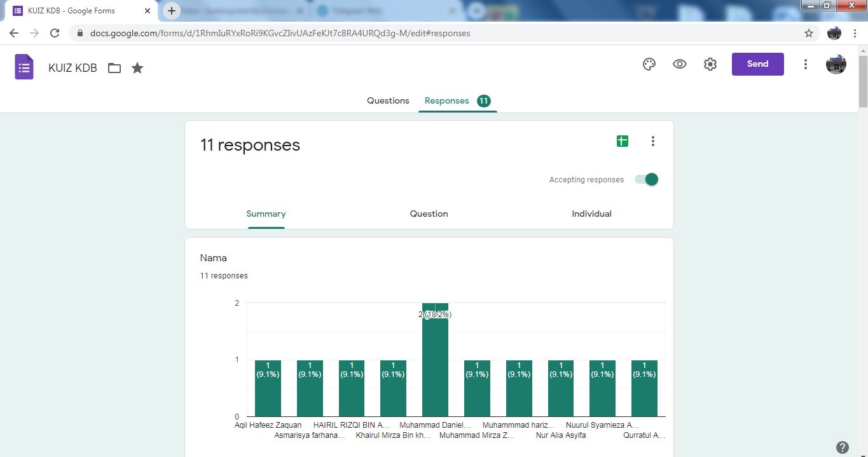
Task: Click the Qurratul A... bar in chart
Action: [644, 388]
